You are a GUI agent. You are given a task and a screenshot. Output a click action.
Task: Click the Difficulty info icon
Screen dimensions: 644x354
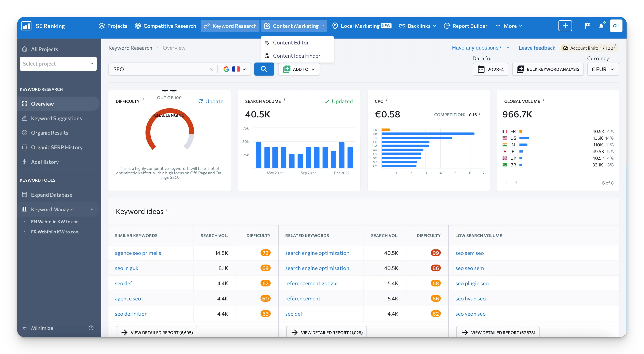point(143,100)
